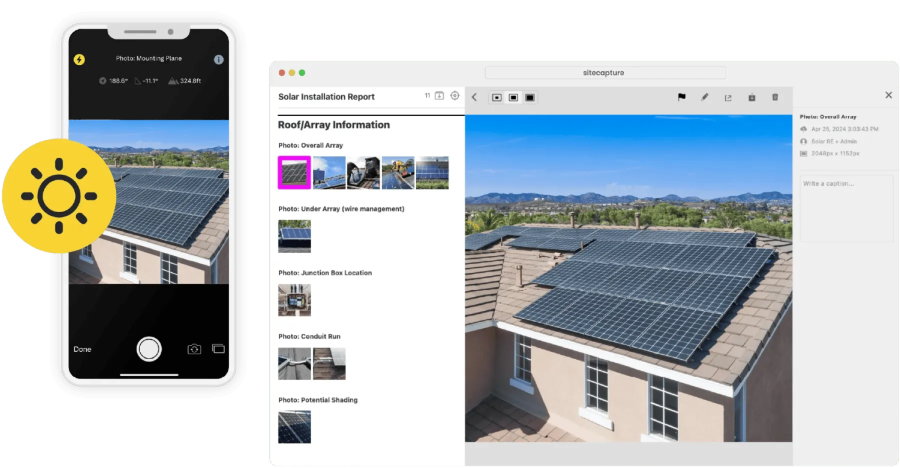Image resolution: width=900 pixels, height=468 pixels.
Task: Toggle the camera flash icon on phone
Action: (x=79, y=59)
